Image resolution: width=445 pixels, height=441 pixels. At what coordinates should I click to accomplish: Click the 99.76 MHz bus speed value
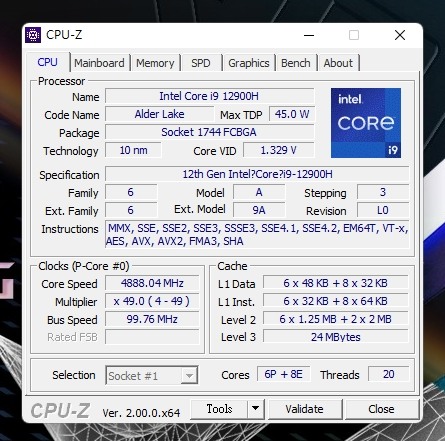152,319
